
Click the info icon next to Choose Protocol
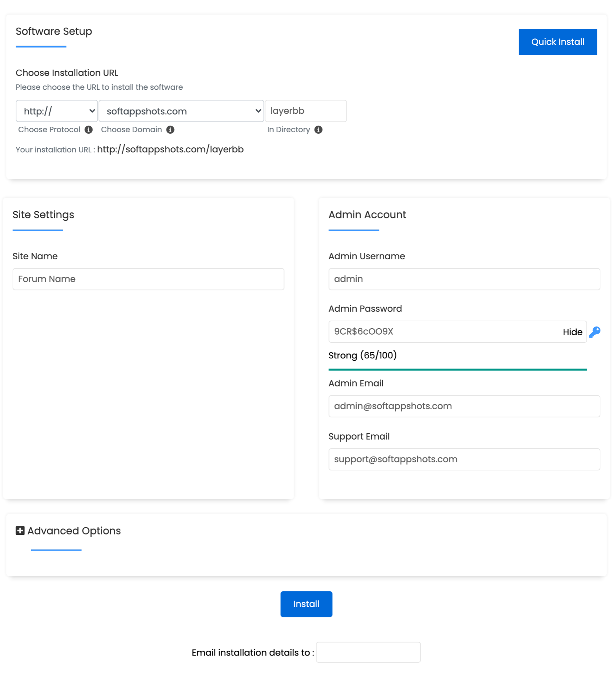pyautogui.click(x=89, y=129)
